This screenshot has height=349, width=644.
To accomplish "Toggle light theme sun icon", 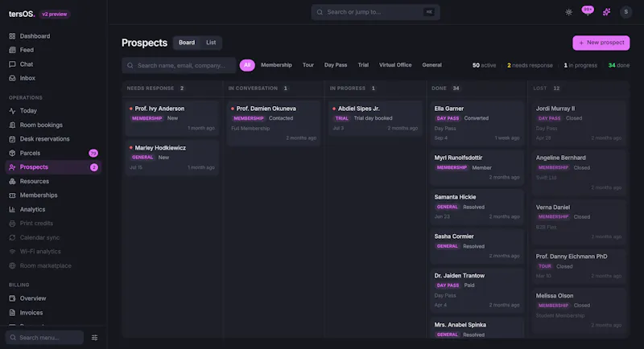I will tap(569, 12).
